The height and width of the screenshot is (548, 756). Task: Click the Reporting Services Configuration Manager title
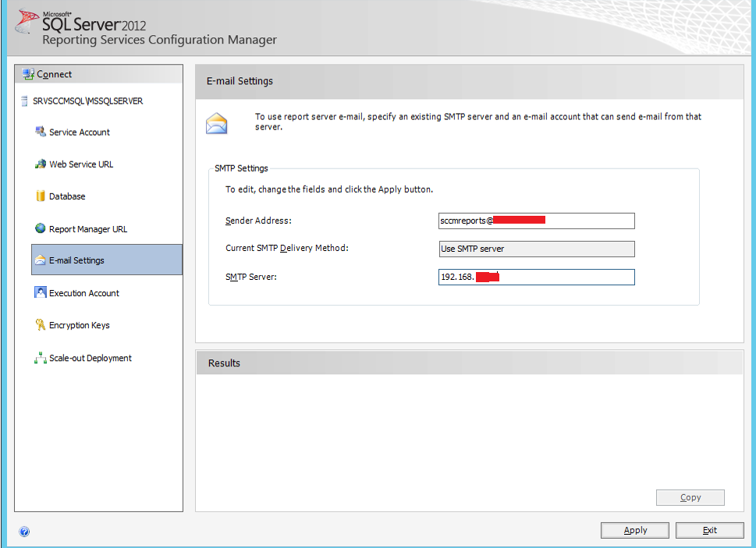click(160, 40)
